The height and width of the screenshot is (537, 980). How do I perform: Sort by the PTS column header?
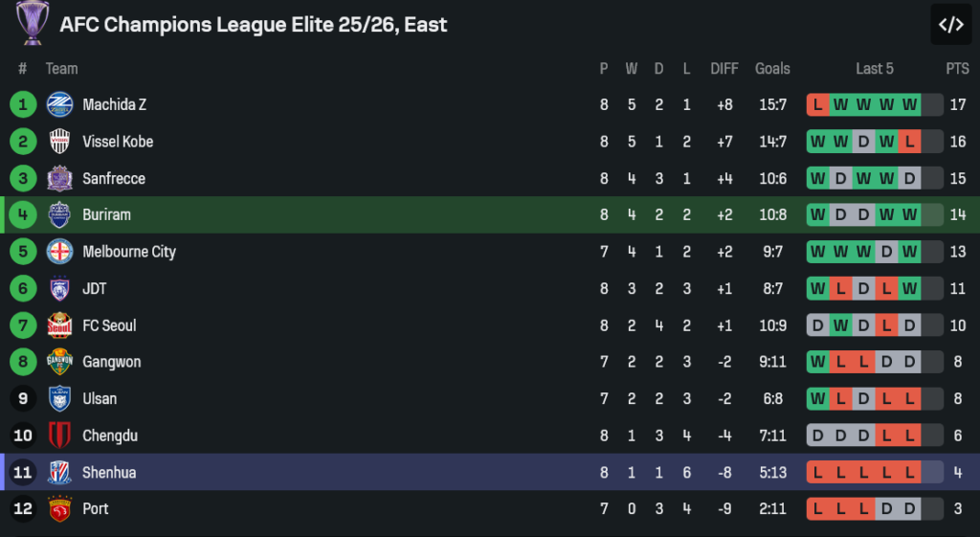pos(957,69)
